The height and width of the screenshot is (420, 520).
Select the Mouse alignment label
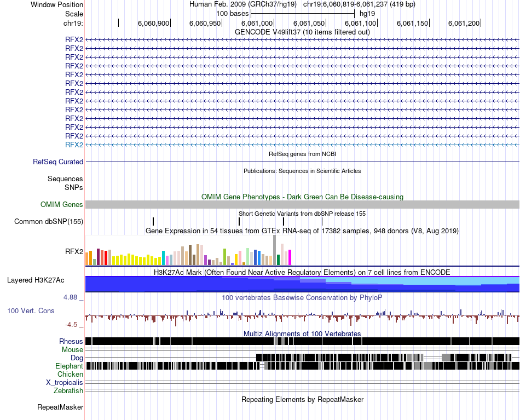click(72, 350)
